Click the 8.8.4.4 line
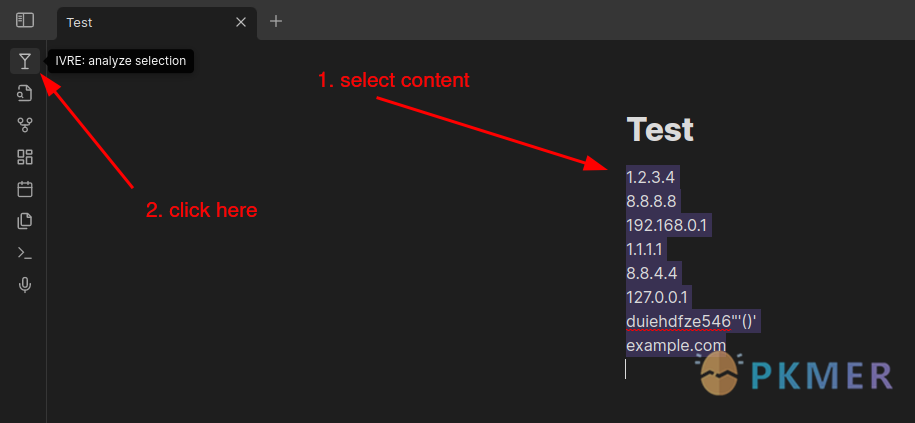 651,273
